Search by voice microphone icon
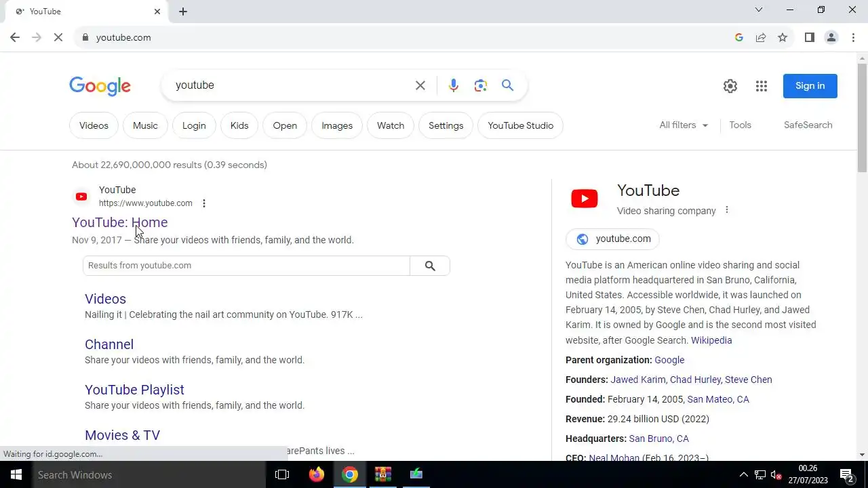 click(x=454, y=85)
